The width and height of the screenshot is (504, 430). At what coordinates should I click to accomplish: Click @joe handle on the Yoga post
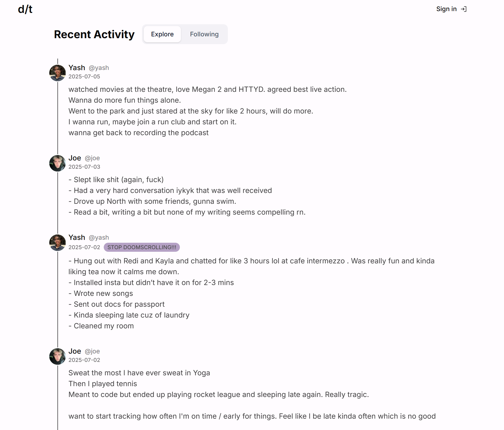pyautogui.click(x=92, y=351)
